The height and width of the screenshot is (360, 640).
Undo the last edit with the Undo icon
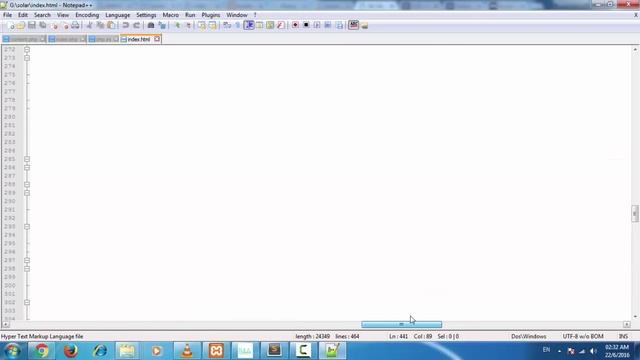tap(126, 25)
